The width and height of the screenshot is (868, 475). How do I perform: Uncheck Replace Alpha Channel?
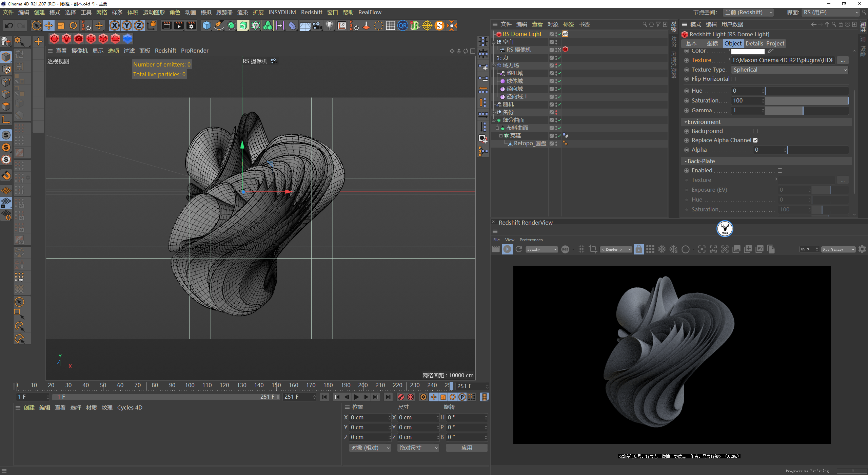click(755, 140)
